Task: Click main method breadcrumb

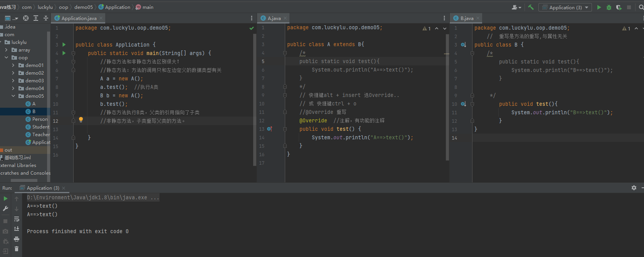Action: click(x=145, y=7)
